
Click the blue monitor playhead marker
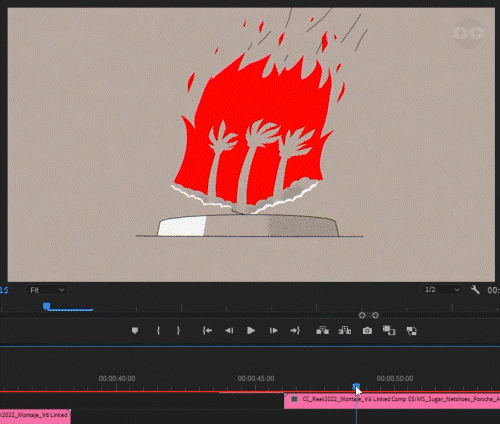click(x=47, y=306)
